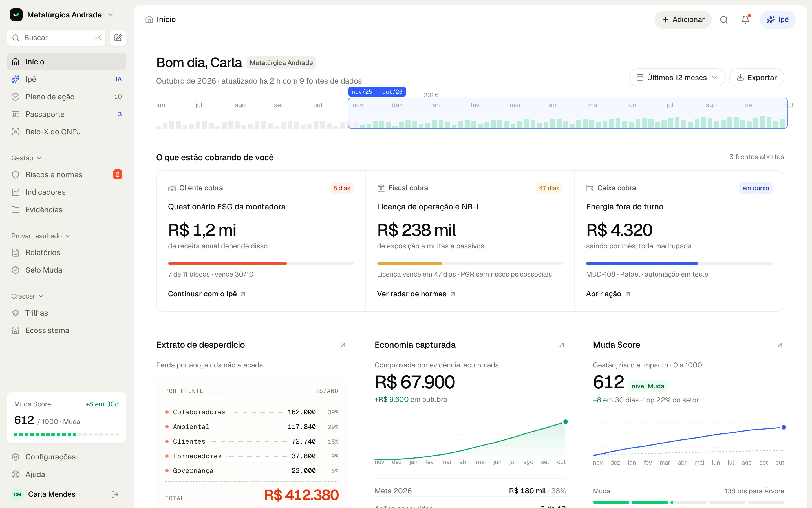812x508 pixels.
Task: Click the Buscar search field
Action: [56, 38]
